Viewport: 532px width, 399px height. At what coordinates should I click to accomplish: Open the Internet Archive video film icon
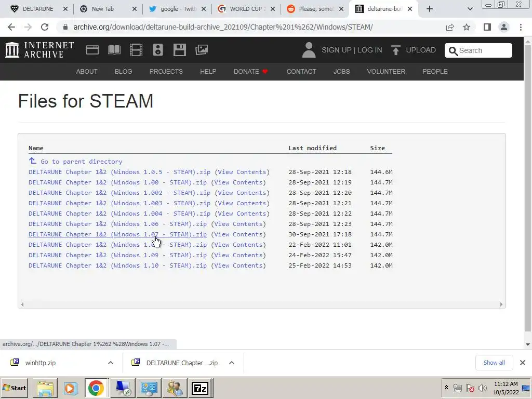pyautogui.click(x=136, y=50)
